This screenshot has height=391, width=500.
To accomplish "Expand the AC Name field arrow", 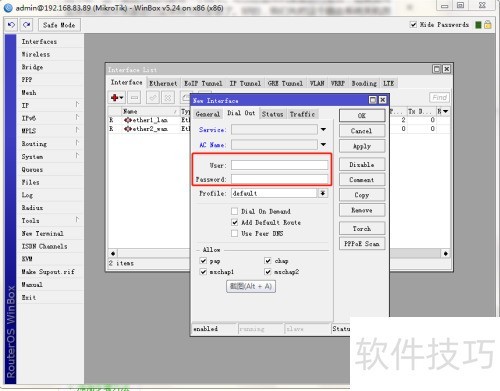I will click(323, 145).
